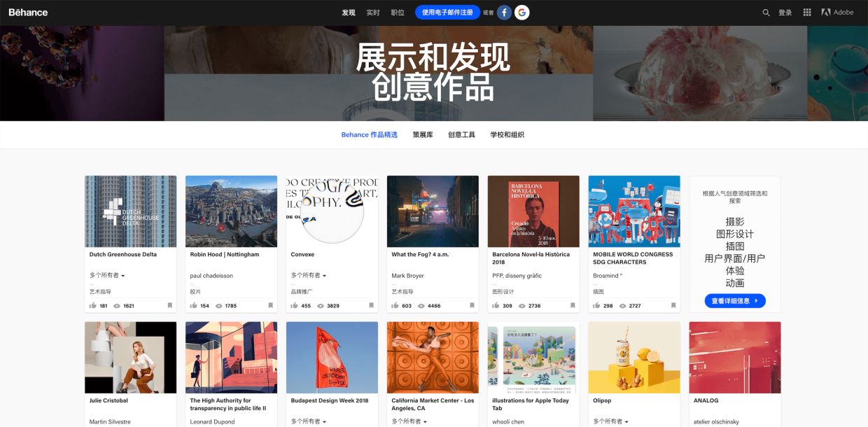Viewport: 868px width, 427px height.
Task: Bookmark the What the Fog? 4 a.m. project
Action: pyautogui.click(x=472, y=306)
